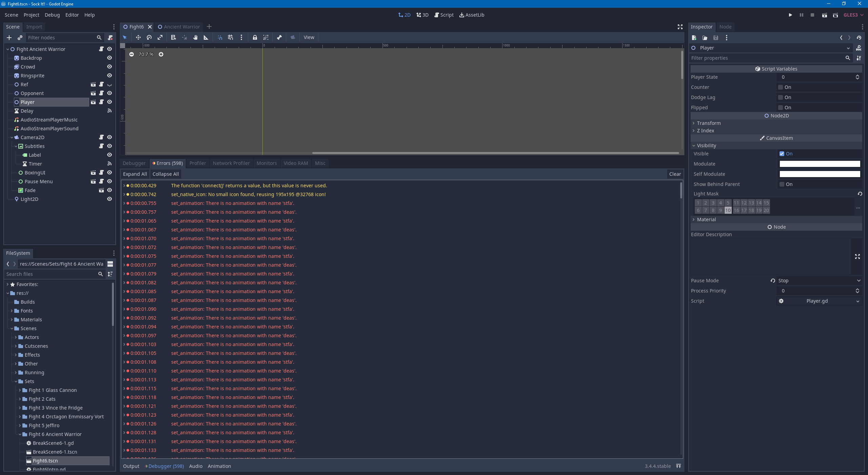The height and width of the screenshot is (475, 868).
Task: Select layer 5 in the Light Mask grid
Action: pyautogui.click(x=728, y=203)
